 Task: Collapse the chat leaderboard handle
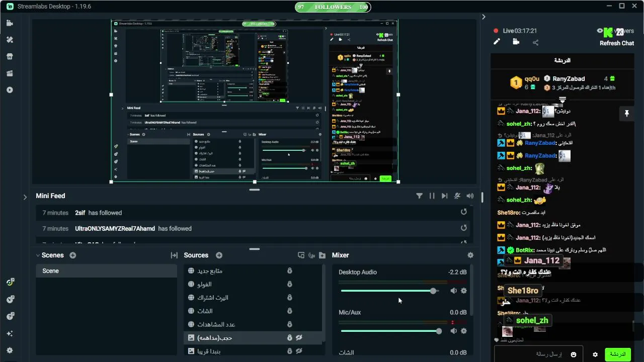pos(562,100)
